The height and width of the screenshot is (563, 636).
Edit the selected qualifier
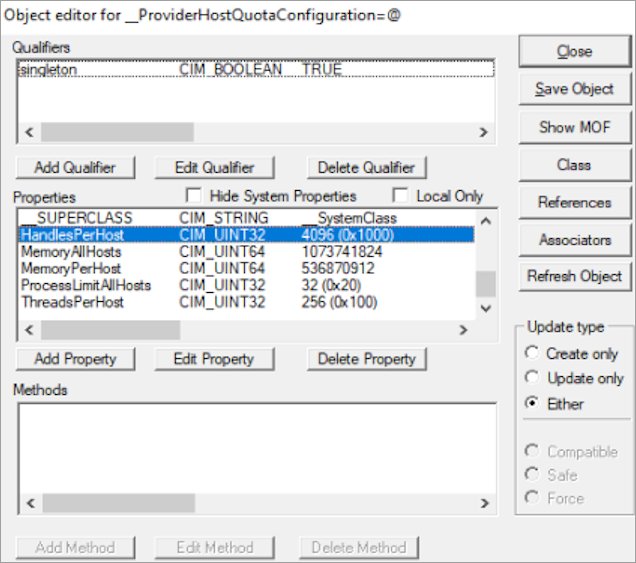215,168
